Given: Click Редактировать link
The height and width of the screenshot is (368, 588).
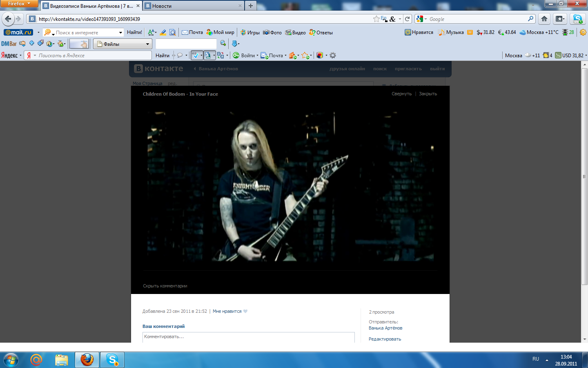Looking at the screenshot, I should pos(385,339).
